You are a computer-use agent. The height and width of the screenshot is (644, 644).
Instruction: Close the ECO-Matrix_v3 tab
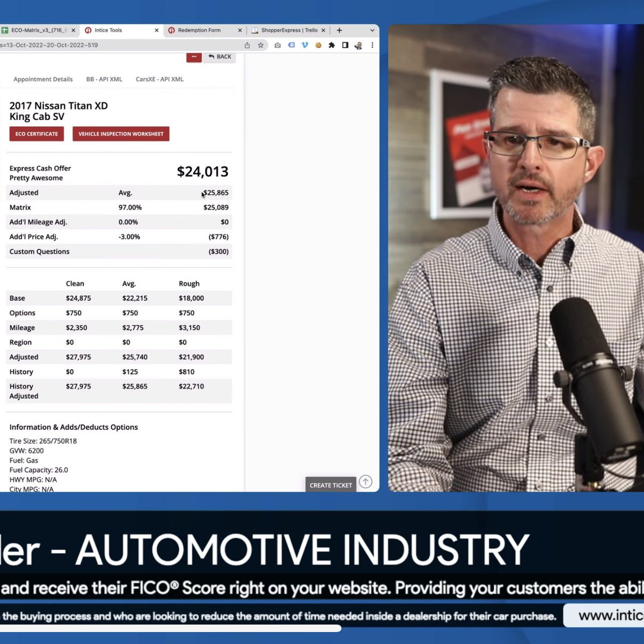point(74,31)
